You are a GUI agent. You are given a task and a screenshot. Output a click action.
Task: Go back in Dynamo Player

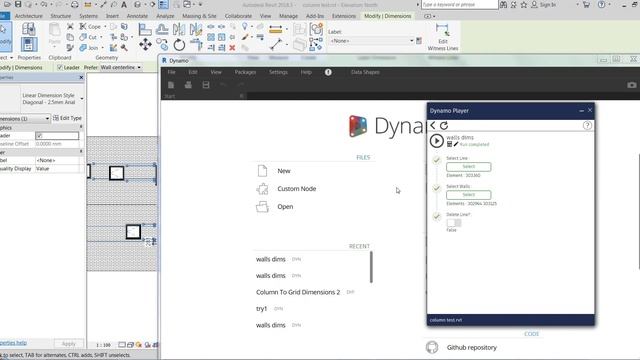pyautogui.click(x=433, y=125)
